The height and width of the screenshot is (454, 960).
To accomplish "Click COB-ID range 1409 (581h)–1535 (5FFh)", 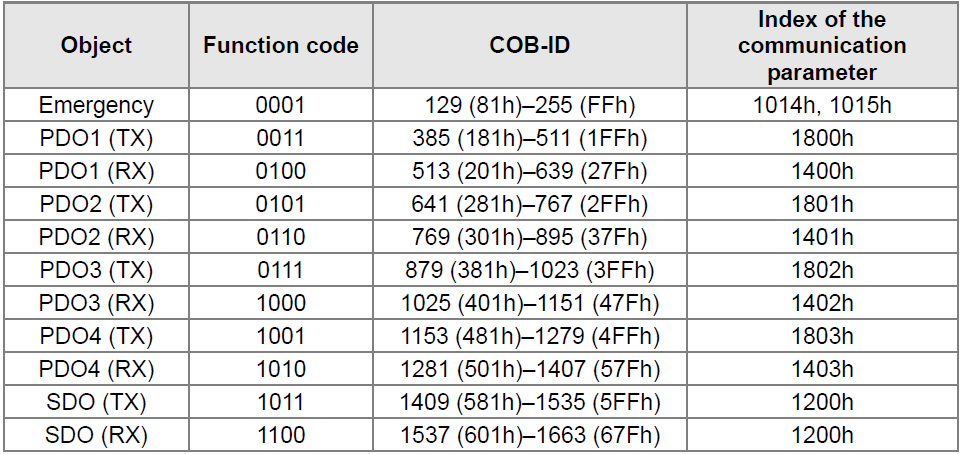I will (x=530, y=403).
